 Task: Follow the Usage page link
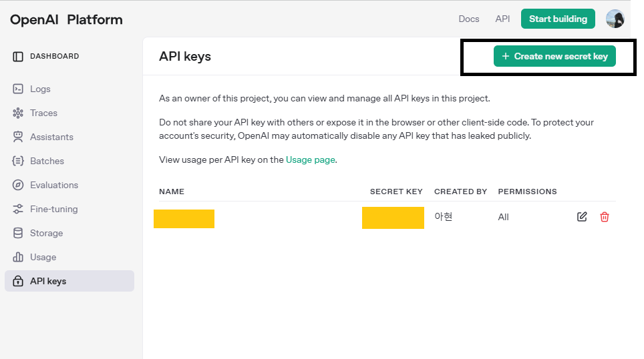(x=311, y=159)
